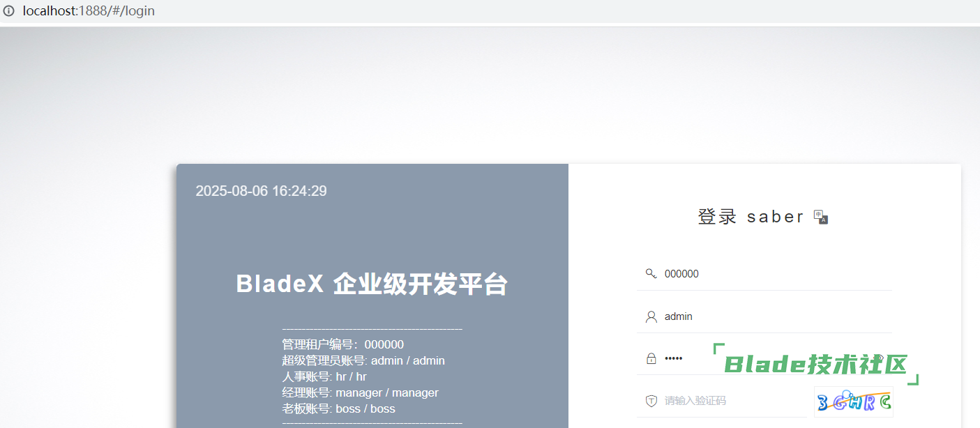Click the heading BladeX 企业级开发平台
The width and height of the screenshot is (980, 428).
pos(372,284)
